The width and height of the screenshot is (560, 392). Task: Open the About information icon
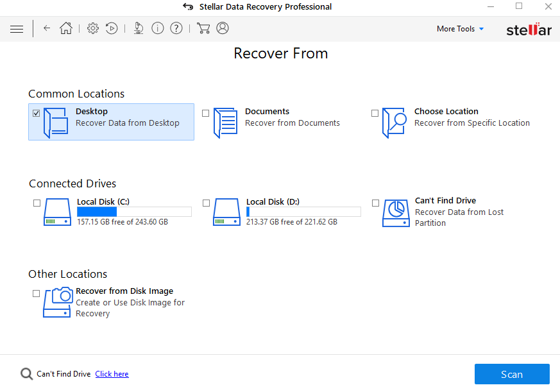pyautogui.click(x=158, y=28)
